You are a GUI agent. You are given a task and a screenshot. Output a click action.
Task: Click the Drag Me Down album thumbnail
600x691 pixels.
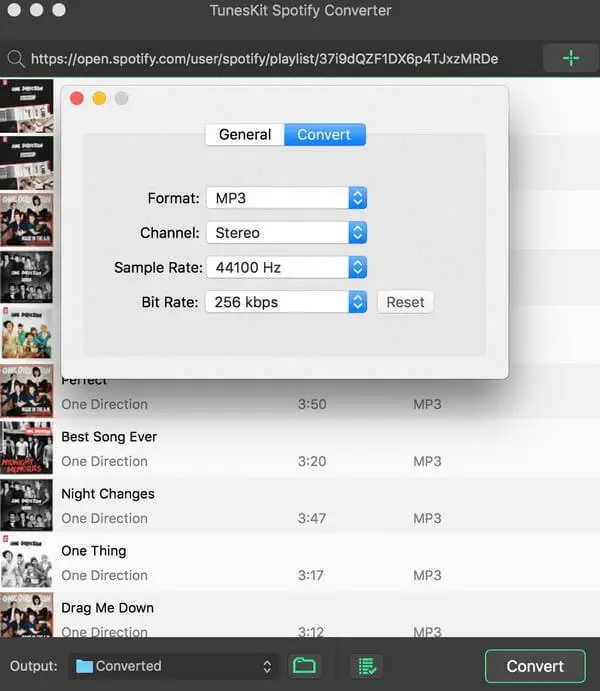(x=26, y=615)
